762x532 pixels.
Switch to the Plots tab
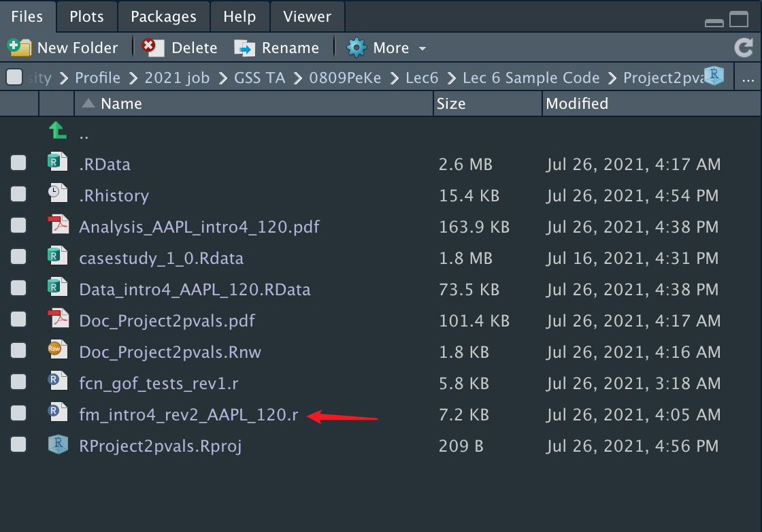[x=86, y=16]
